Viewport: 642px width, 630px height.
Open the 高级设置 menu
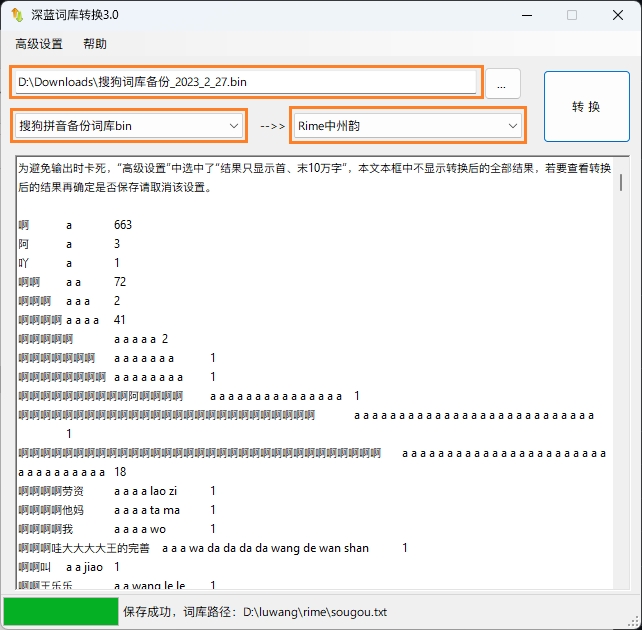click(x=39, y=44)
